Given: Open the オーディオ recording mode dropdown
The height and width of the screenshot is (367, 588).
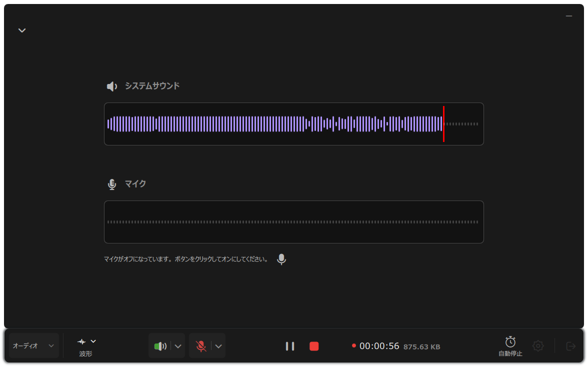Looking at the screenshot, I should pos(33,345).
